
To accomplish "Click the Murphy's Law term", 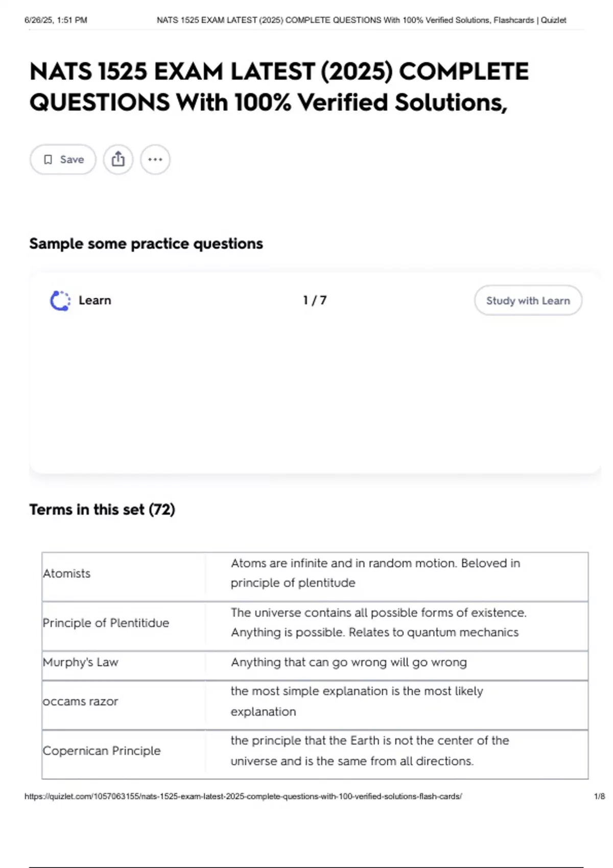I will point(81,662).
